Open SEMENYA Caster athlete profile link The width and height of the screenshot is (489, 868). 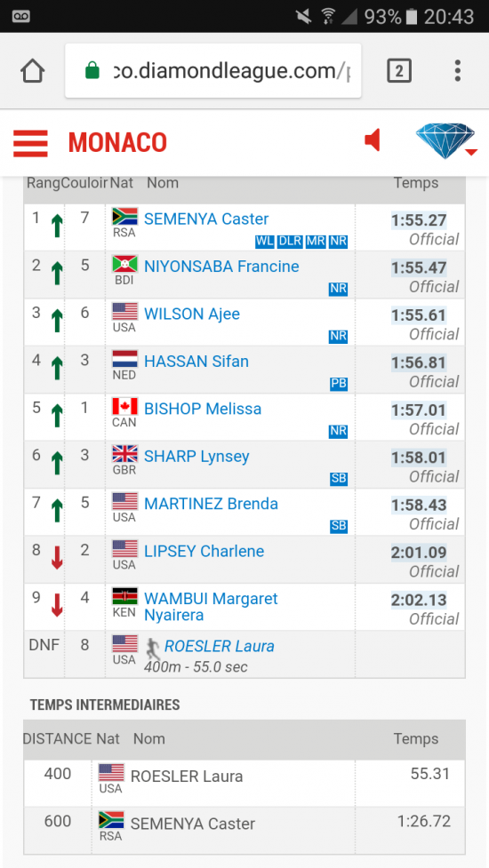(206, 219)
